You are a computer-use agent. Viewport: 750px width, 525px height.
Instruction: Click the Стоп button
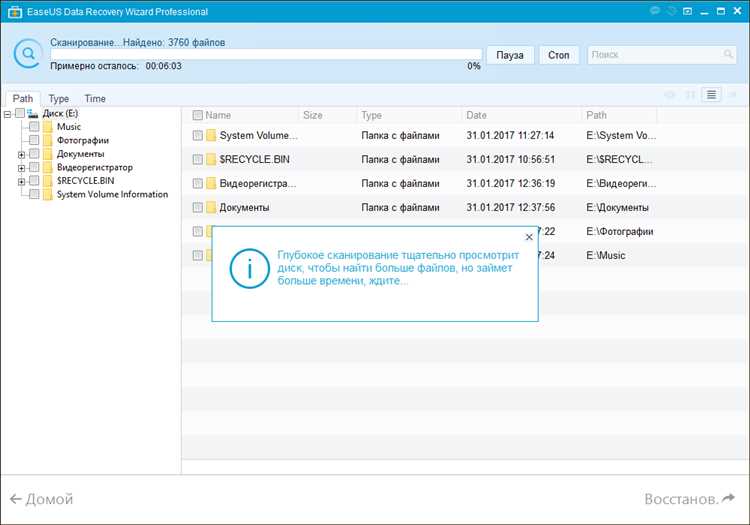558,55
